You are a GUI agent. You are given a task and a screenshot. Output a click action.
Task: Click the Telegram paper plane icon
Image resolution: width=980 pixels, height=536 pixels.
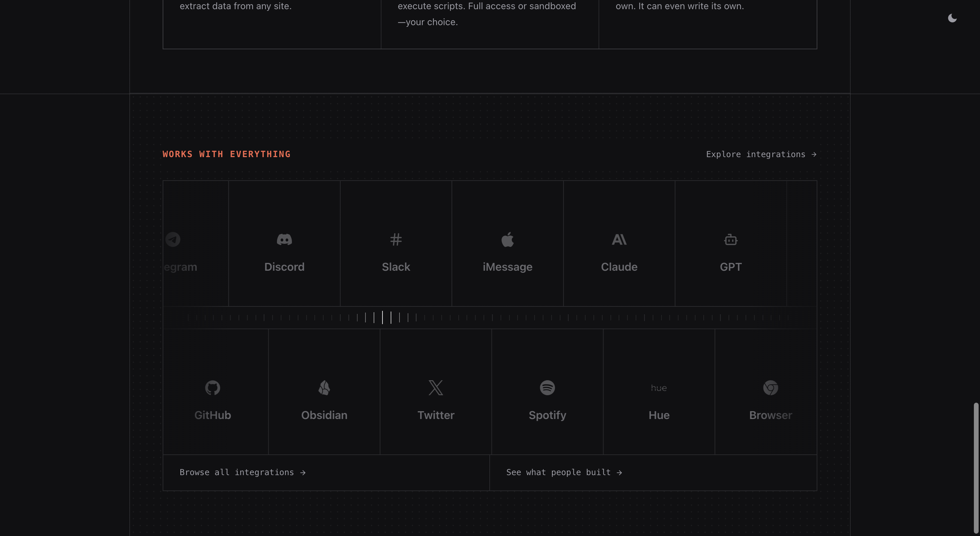click(173, 239)
